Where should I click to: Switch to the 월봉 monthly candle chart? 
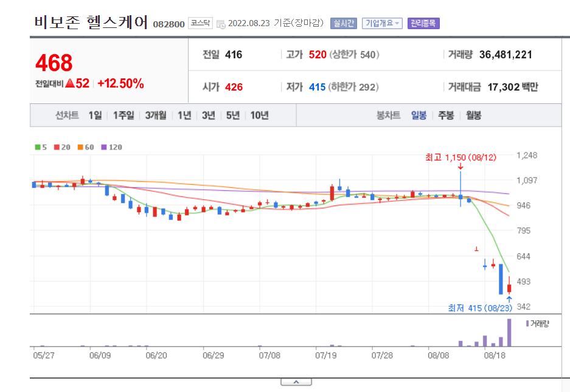pos(474,115)
